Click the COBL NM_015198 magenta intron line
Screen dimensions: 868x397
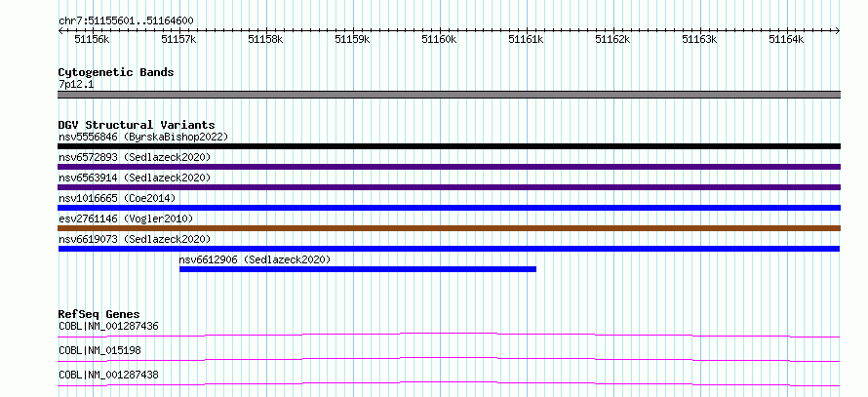pyautogui.click(x=449, y=359)
